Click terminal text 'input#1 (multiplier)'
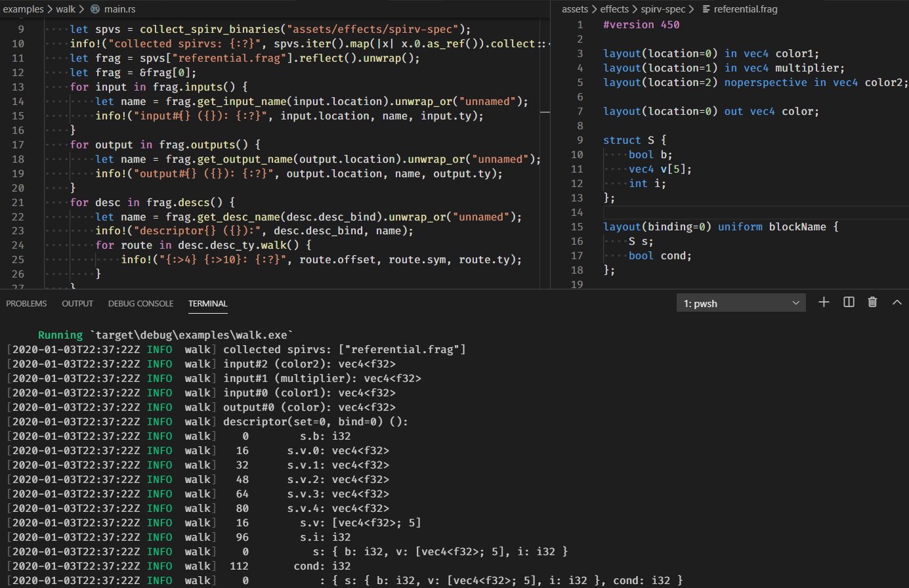The height and width of the screenshot is (588, 909). click(290, 378)
